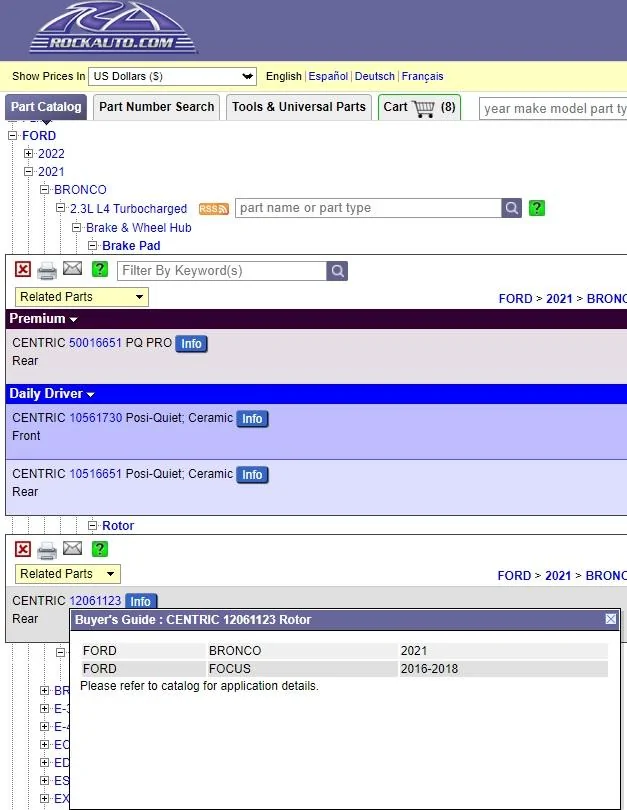This screenshot has width=627, height=810.
Task: Collapse the FORD tree node
Action: (13, 136)
